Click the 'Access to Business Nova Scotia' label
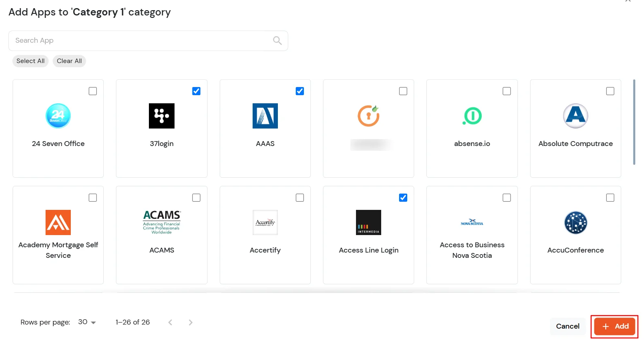The width and height of the screenshot is (644, 340). pyautogui.click(x=472, y=250)
